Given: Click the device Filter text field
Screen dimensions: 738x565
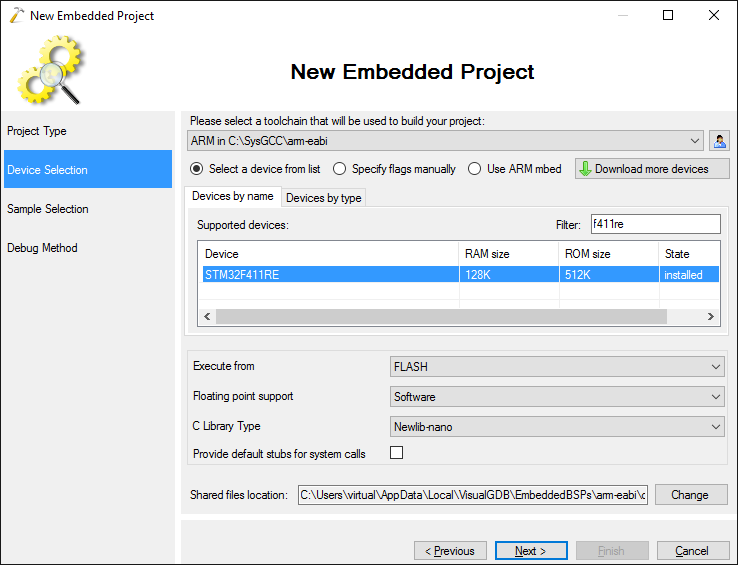Looking at the screenshot, I should [656, 224].
